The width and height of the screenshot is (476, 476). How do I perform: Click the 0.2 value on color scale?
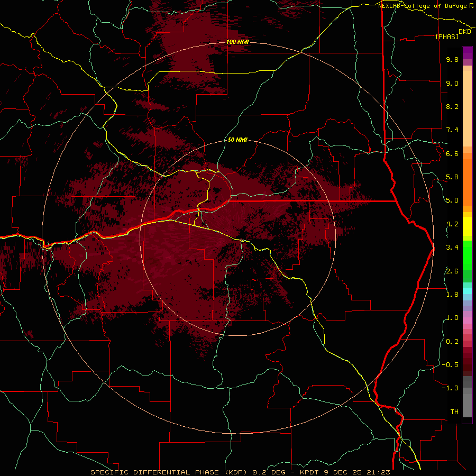pos(452,342)
